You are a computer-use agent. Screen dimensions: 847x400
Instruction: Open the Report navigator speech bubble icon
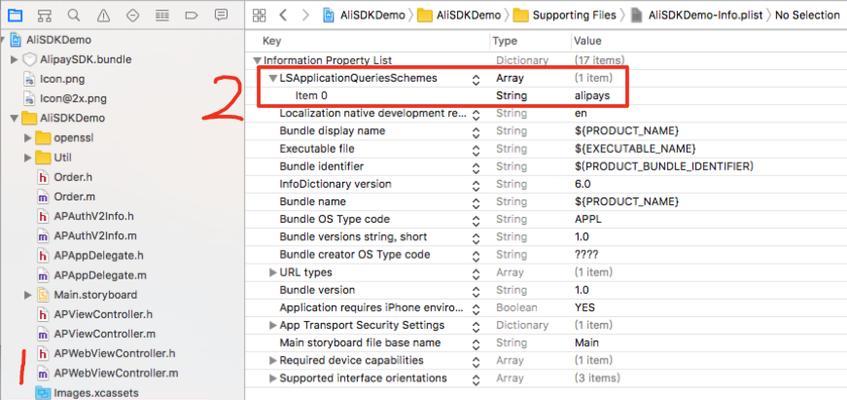pyautogui.click(x=220, y=15)
